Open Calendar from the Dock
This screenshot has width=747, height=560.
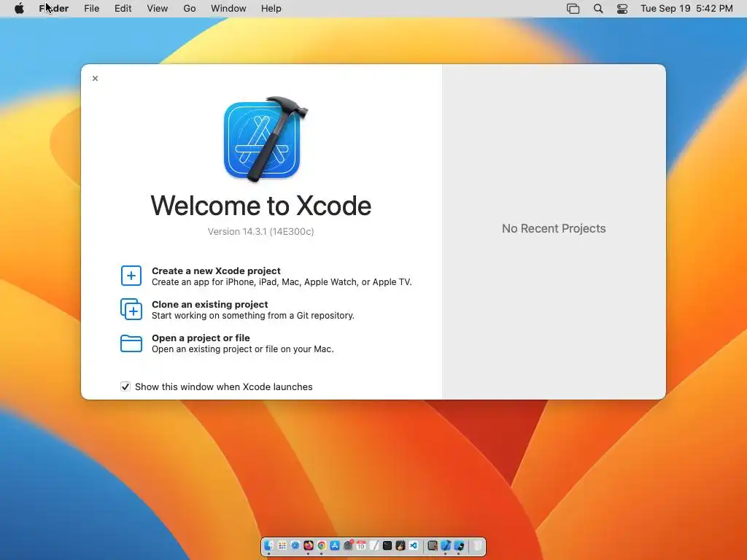[361, 545]
